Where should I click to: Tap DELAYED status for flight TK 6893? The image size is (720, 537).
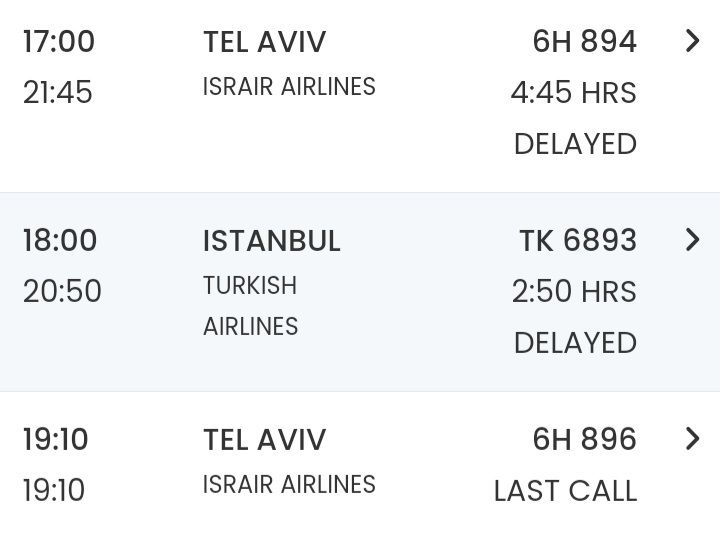click(x=575, y=343)
